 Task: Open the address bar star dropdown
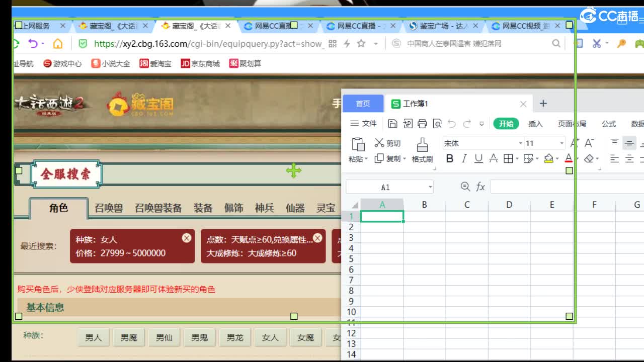click(375, 44)
